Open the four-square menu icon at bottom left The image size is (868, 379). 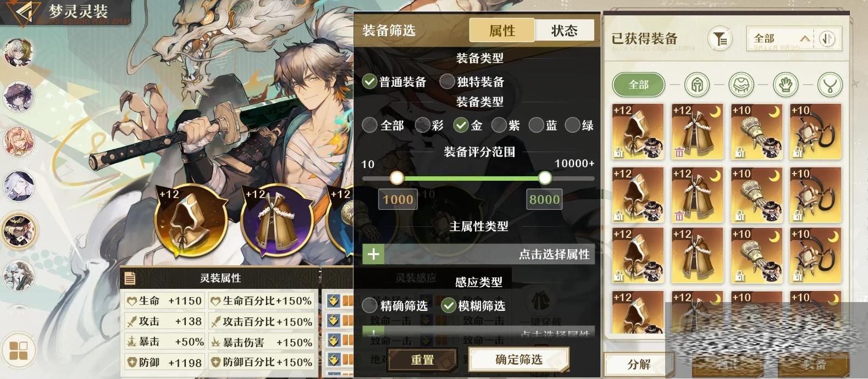click(19, 350)
